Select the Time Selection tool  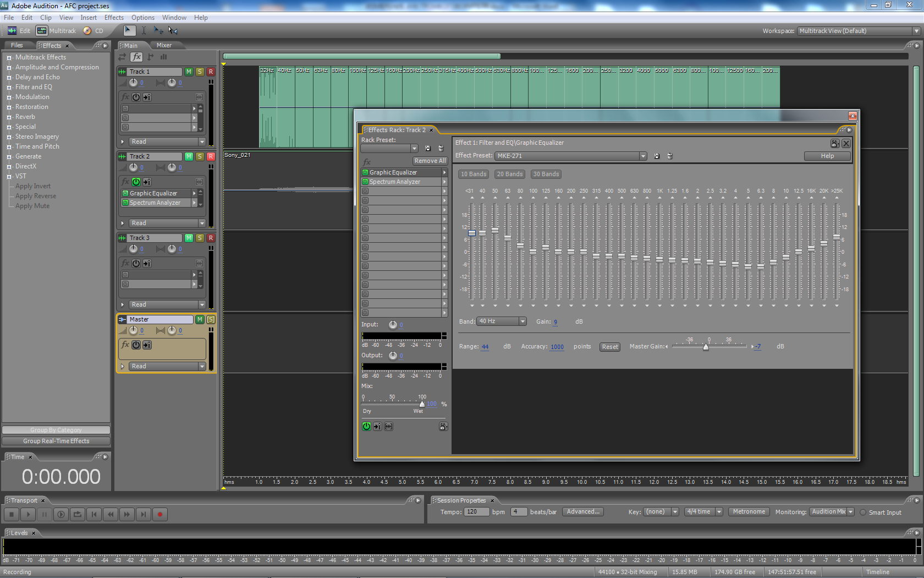144,30
